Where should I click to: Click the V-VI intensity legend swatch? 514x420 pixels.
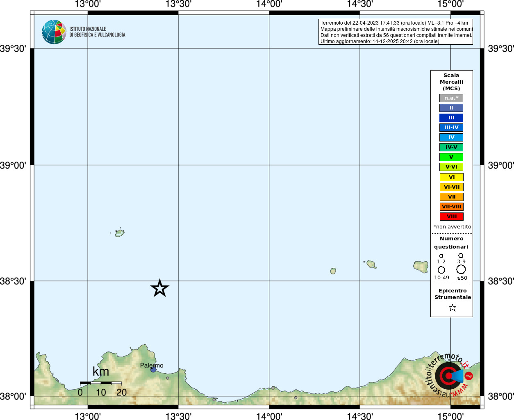pos(451,167)
